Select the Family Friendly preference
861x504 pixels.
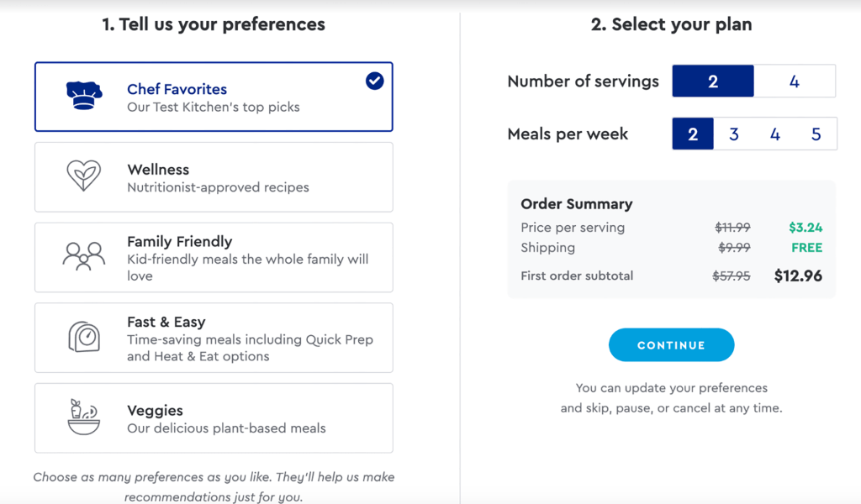click(x=213, y=257)
